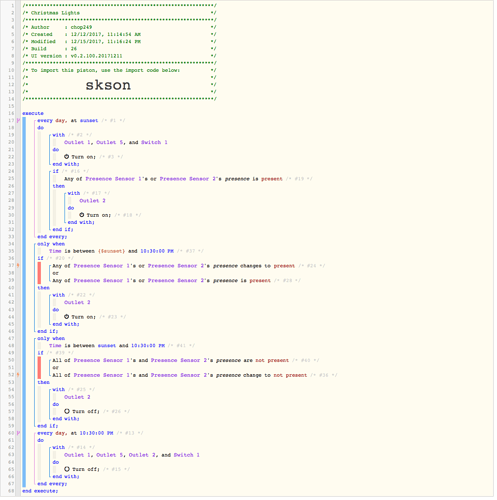This screenshot has width=497, height=500.
Task: Click 'end if;' on line 46
Action: pos(48,331)
